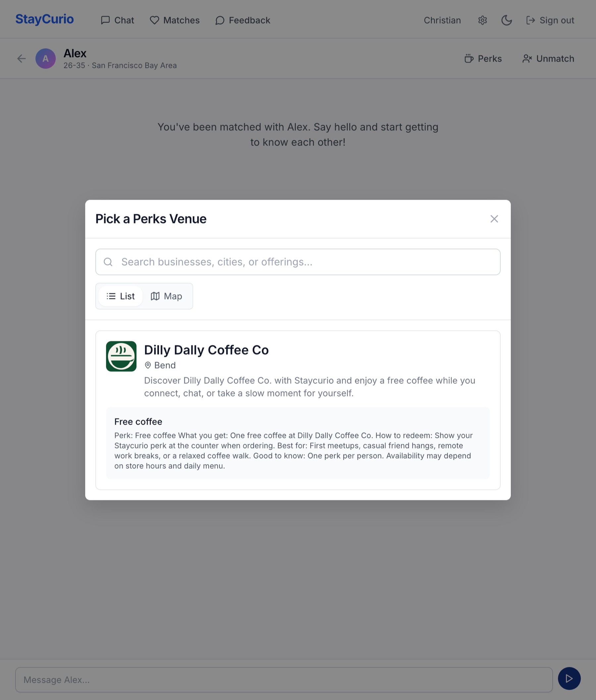The height and width of the screenshot is (700, 596).
Task: Toggle dark mode moon icon
Action: click(x=506, y=20)
